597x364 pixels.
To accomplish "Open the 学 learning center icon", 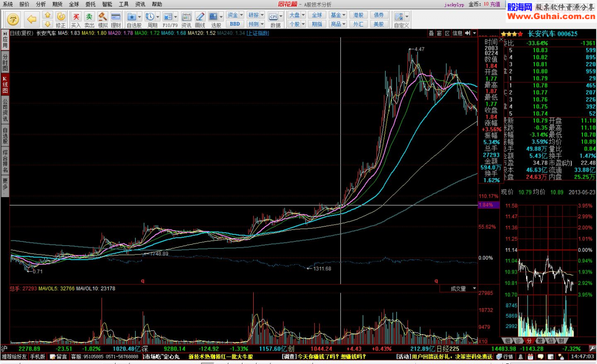I will (14, 19).
